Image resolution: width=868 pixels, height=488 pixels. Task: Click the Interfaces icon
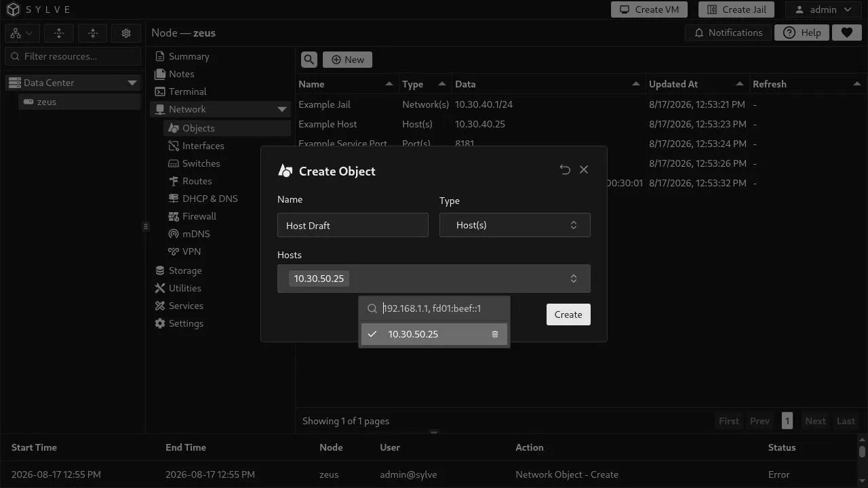pos(174,146)
